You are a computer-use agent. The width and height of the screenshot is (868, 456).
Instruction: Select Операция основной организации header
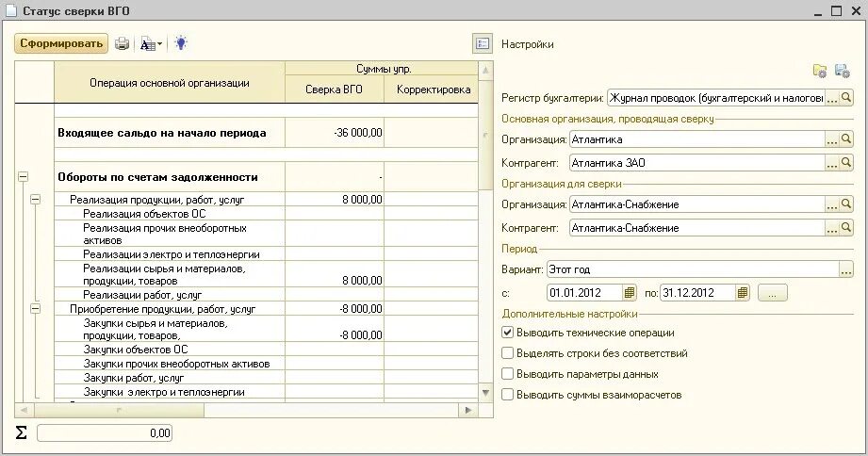tap(170, 83)
